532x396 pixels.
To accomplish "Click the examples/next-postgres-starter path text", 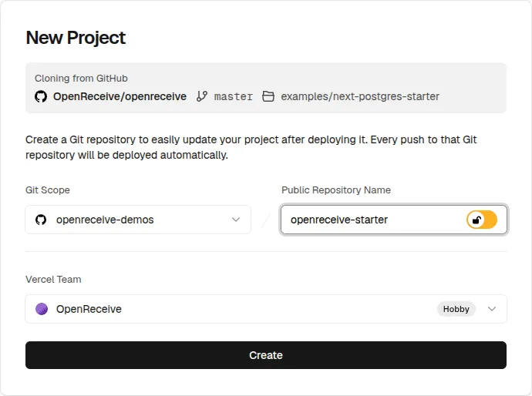I will (x=360, y=96).
